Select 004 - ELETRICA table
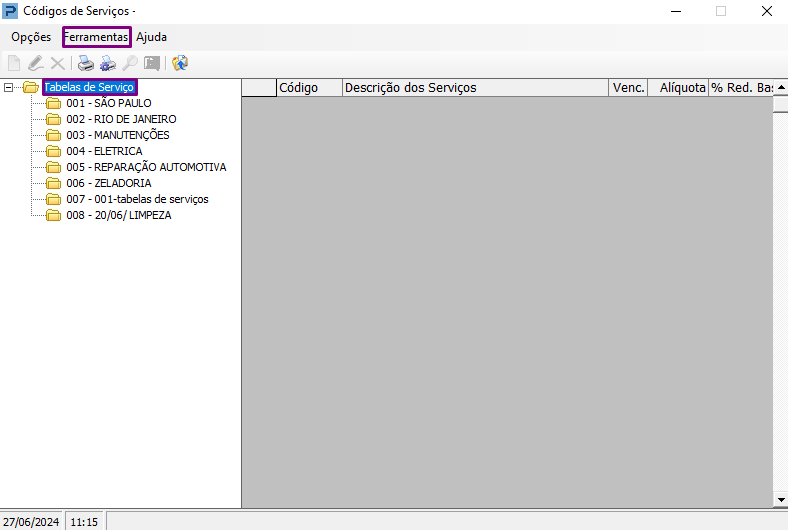 coord(104,151)
